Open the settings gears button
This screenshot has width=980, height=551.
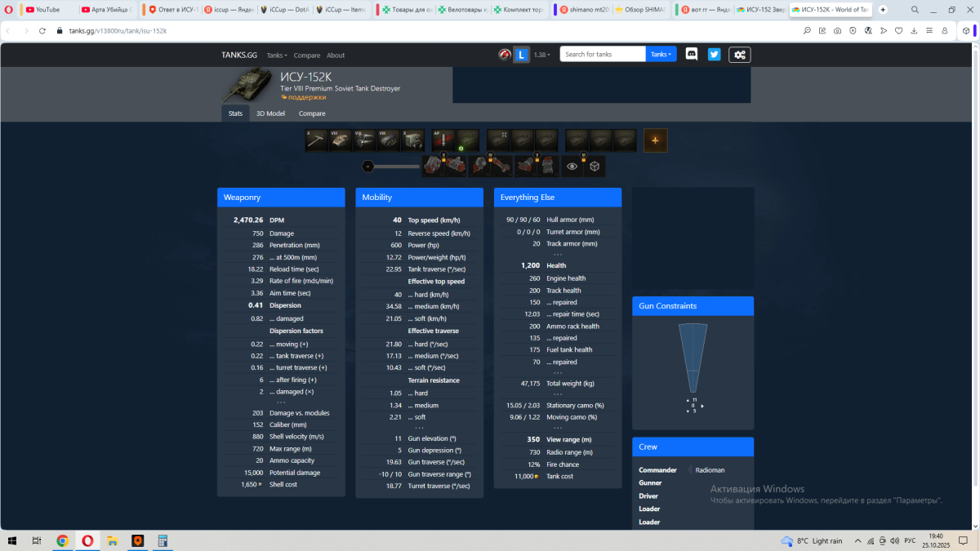pyautogui.click(x=739, y=55)
